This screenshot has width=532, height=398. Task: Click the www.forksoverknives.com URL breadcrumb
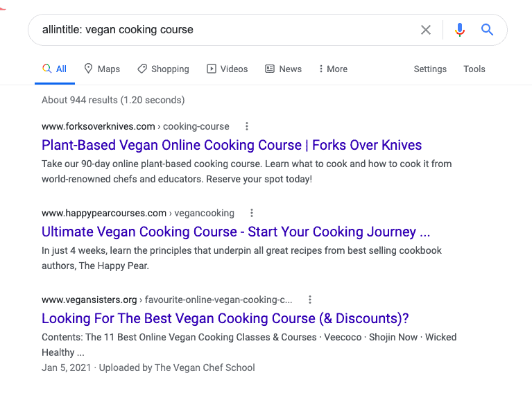pos(98,126)
